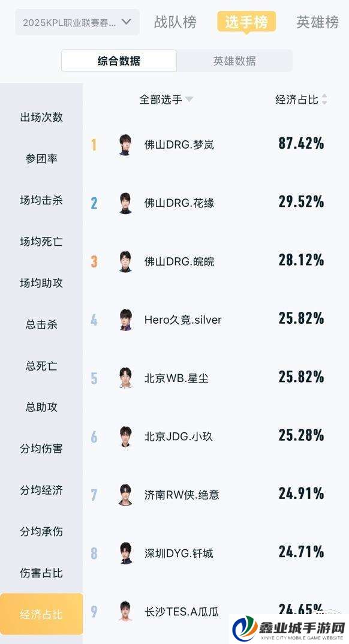
Task: Click Hero久竞.silver player avatar
Action: click(x=125, y=320)
